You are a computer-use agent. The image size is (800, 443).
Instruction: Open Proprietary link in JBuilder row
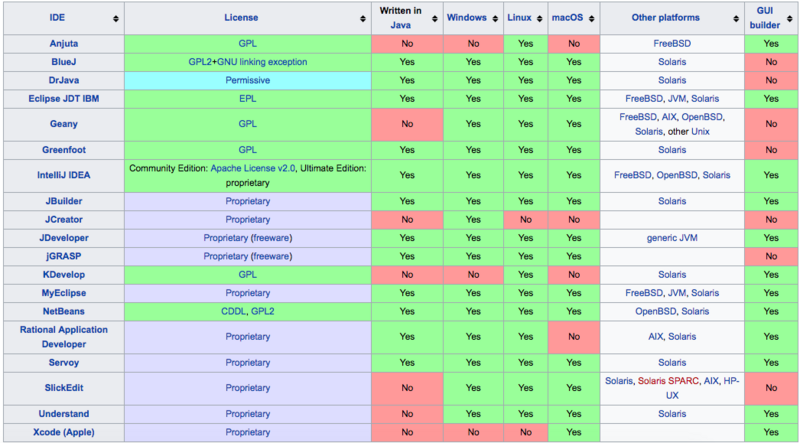pyautogui.click(x=247, y=201)
